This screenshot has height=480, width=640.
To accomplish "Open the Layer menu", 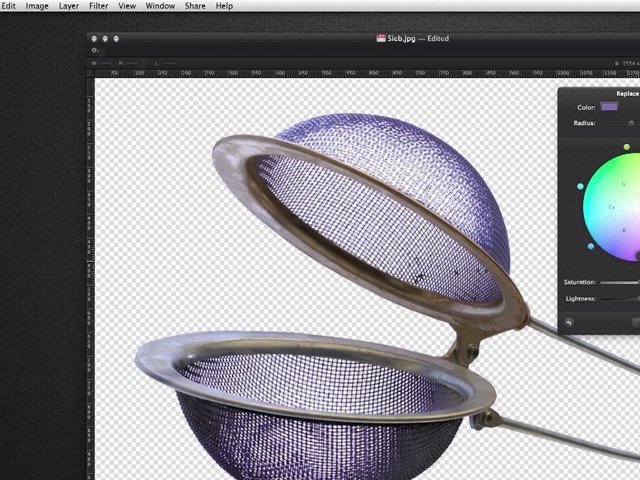I will tap(68, 6).
